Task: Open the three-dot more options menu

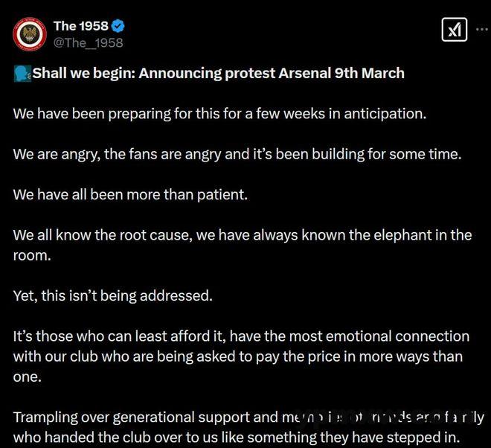Action: pyautogui.click(x=482, y=30)
